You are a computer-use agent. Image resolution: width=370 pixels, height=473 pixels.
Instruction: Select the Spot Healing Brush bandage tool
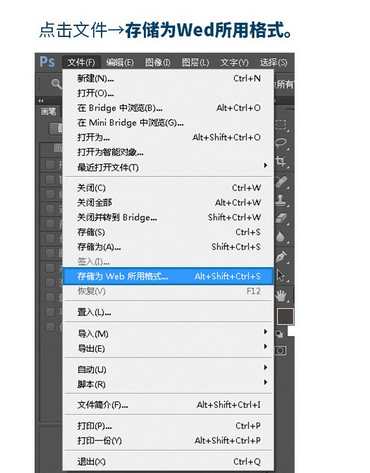pos(281,182)
